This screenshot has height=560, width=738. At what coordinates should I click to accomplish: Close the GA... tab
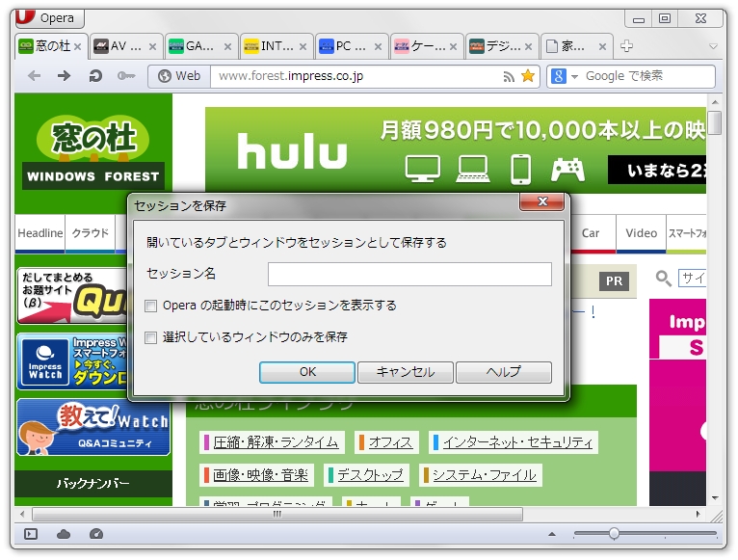point(227,46)
